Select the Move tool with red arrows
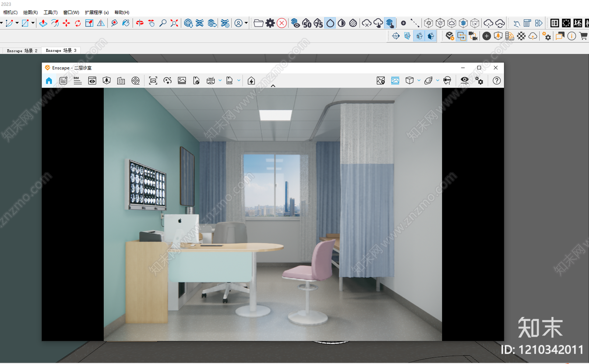 tap(66, 23)
